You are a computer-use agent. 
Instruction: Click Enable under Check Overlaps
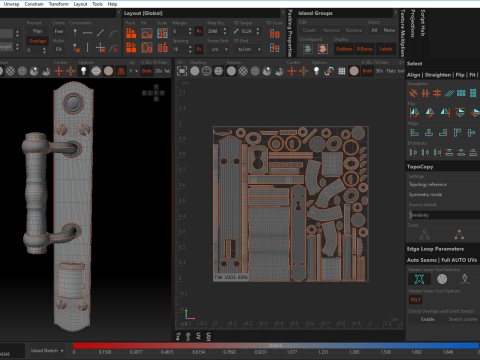click(x=427, y=319)
